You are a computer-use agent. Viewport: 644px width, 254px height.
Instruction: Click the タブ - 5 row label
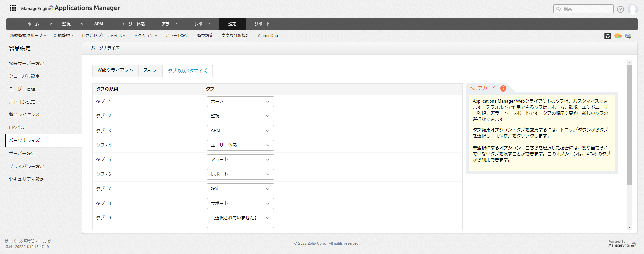click(x=103, y=160)
